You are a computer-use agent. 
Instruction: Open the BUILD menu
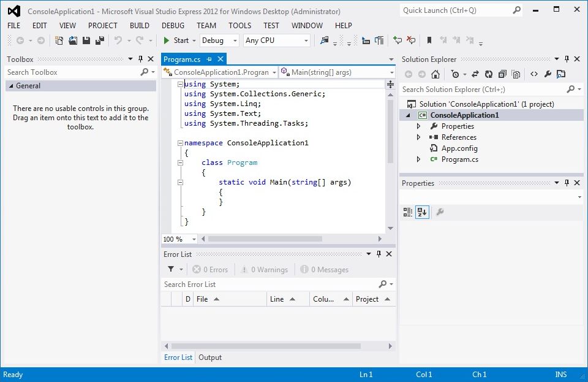[x=140, y=25]
